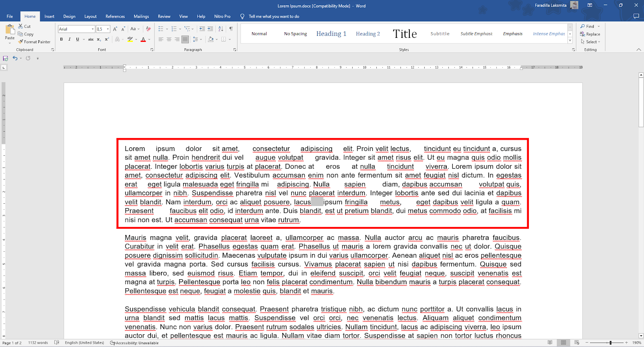Apply the Subtitle style

pos(440,34)
